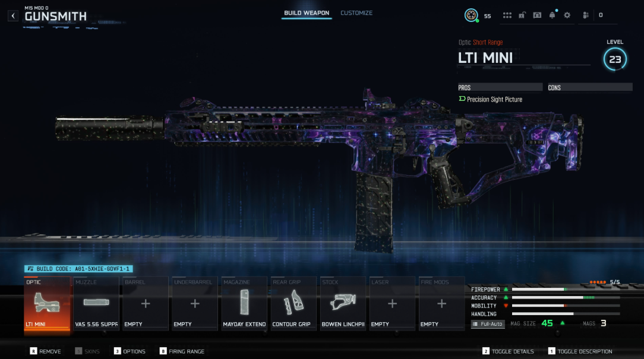Select the Optic slot LTI Mini

tap(47, 303)
